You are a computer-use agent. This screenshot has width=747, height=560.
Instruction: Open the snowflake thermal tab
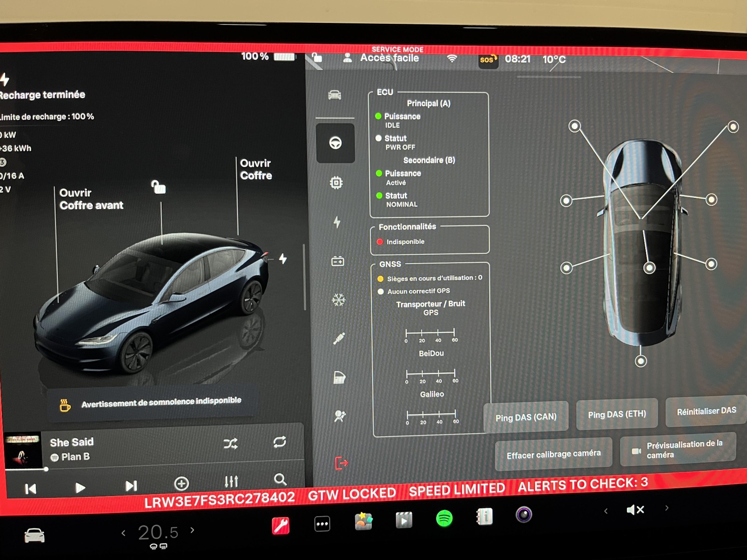point(338,300)
